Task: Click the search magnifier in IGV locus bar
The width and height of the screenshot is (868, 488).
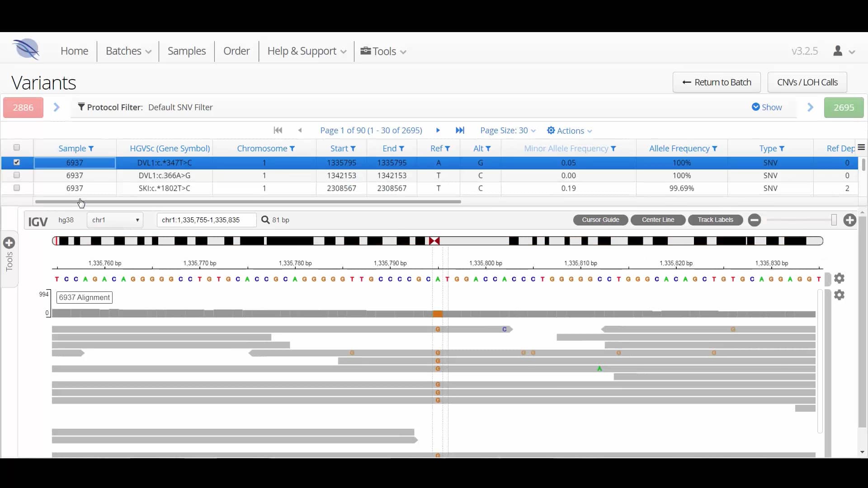Action: (x=265, y=220)
